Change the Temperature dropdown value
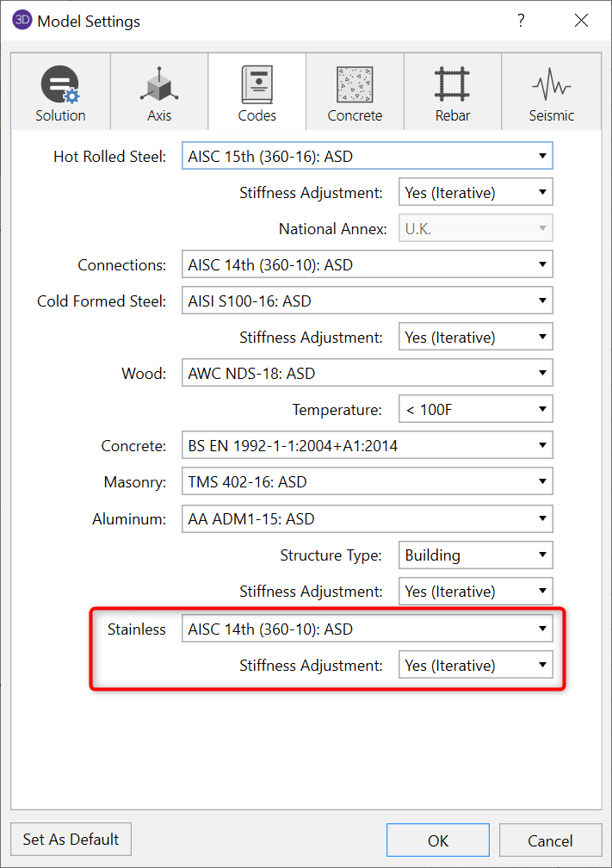This screenshot has height=868, width=612. [475, 410]
